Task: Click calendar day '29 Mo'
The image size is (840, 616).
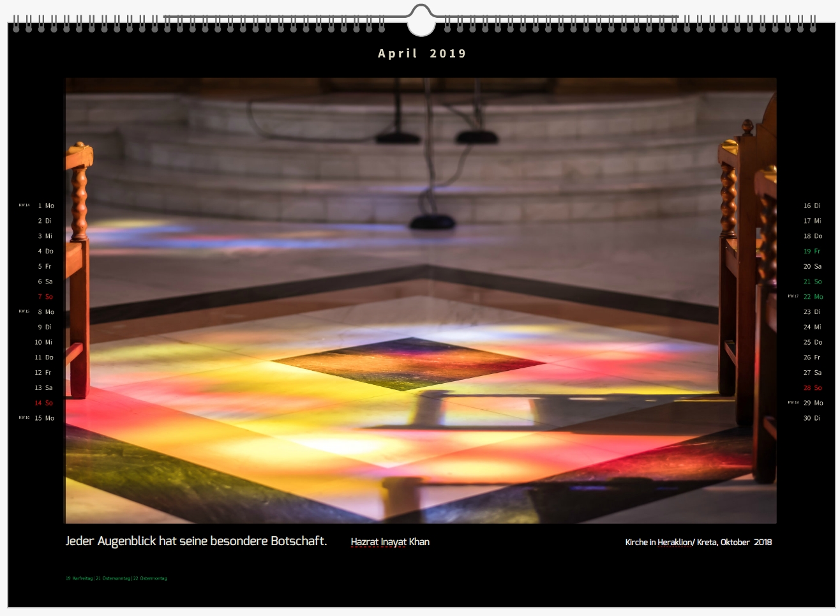Action: click(x=813, y=403)
